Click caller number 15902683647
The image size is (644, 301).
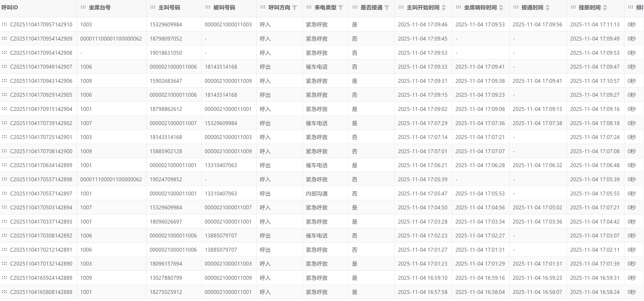[x=166, y=81]
